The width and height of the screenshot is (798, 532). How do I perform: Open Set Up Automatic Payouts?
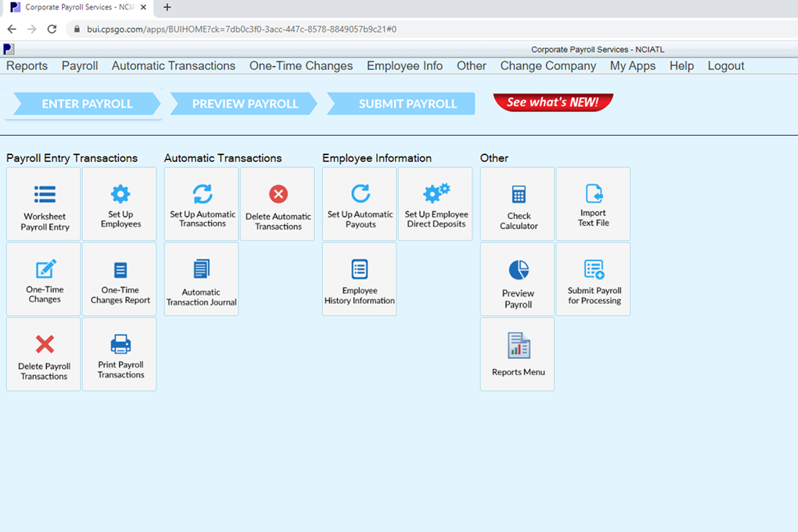tap(359, 203)
